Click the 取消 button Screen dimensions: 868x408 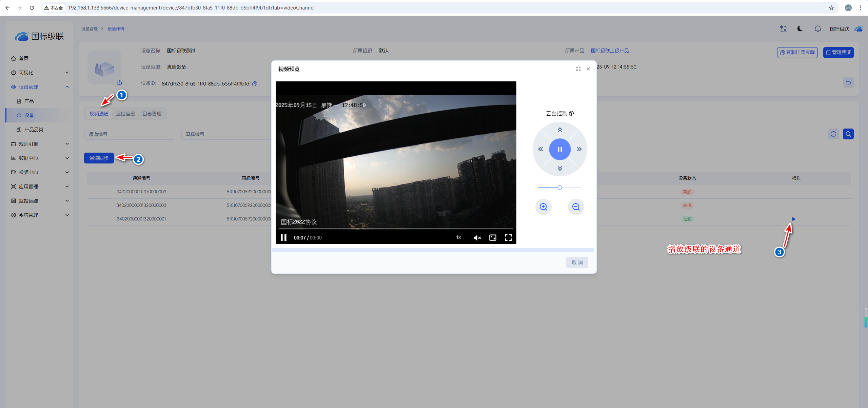coord(577,263)
